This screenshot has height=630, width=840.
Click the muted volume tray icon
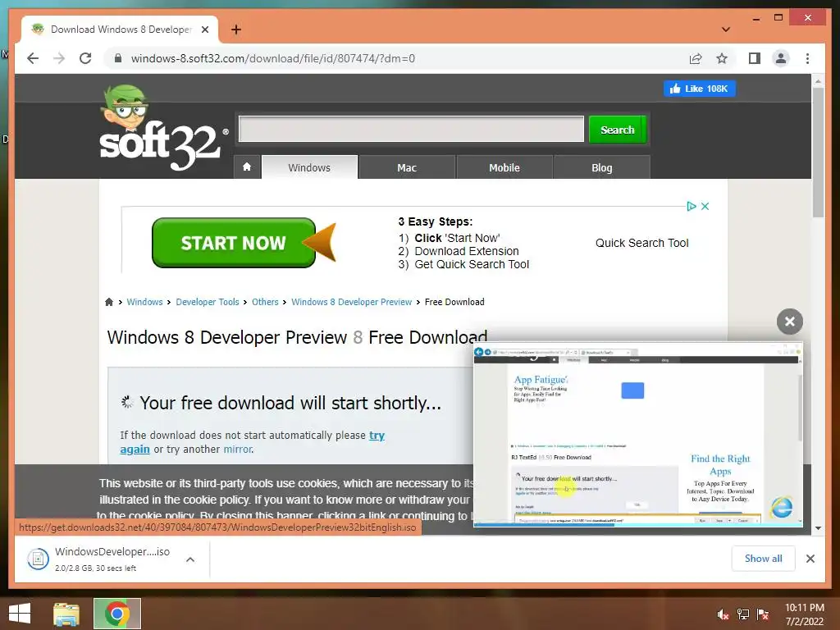[x=723, y=614]
